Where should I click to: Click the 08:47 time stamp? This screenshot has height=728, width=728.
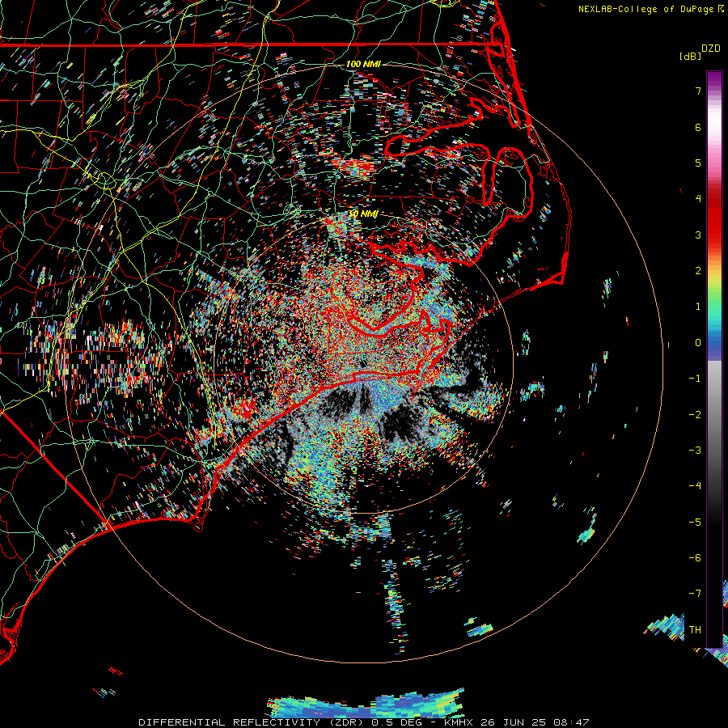click(574, 722)
